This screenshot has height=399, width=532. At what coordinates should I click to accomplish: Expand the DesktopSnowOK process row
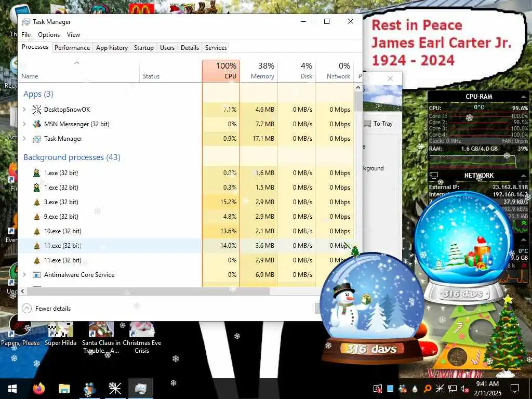tap(24, 109)
